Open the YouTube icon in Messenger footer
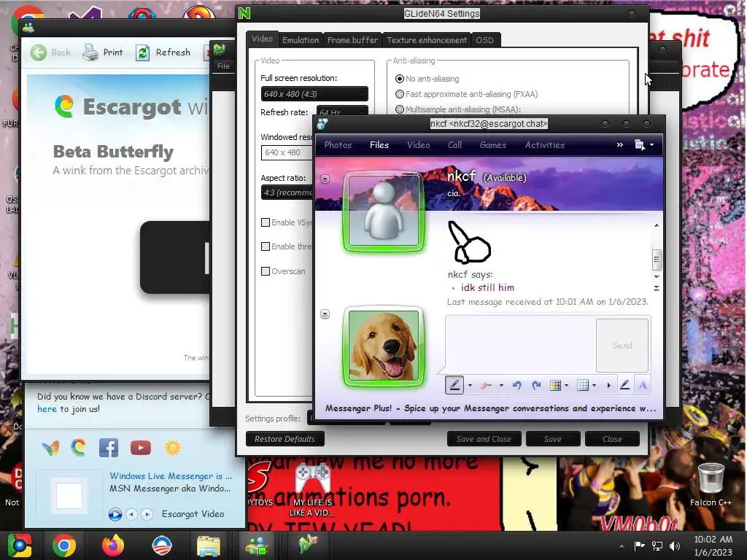Viewport: 747px width, 560px height. (141, 448)
